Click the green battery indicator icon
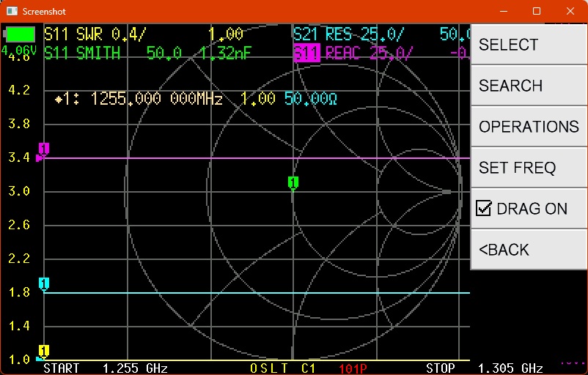588x375 pixels. (20, 34)
